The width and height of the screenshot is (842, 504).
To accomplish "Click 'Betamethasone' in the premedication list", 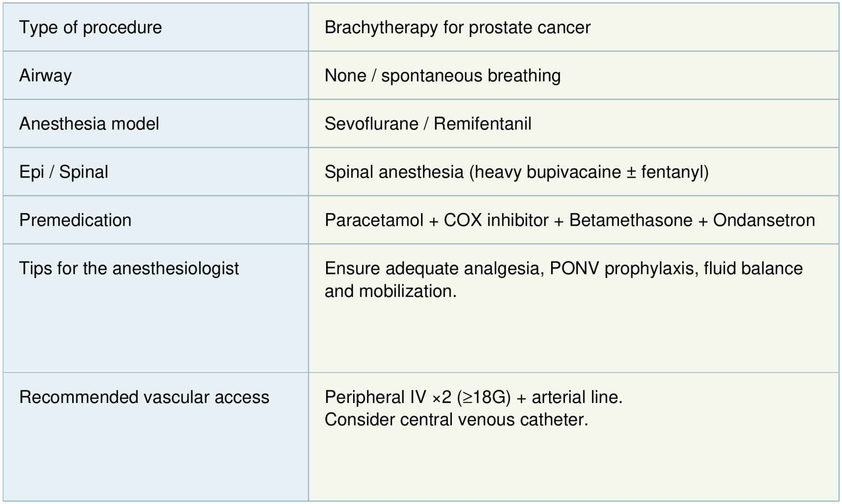I will [631, 220].
